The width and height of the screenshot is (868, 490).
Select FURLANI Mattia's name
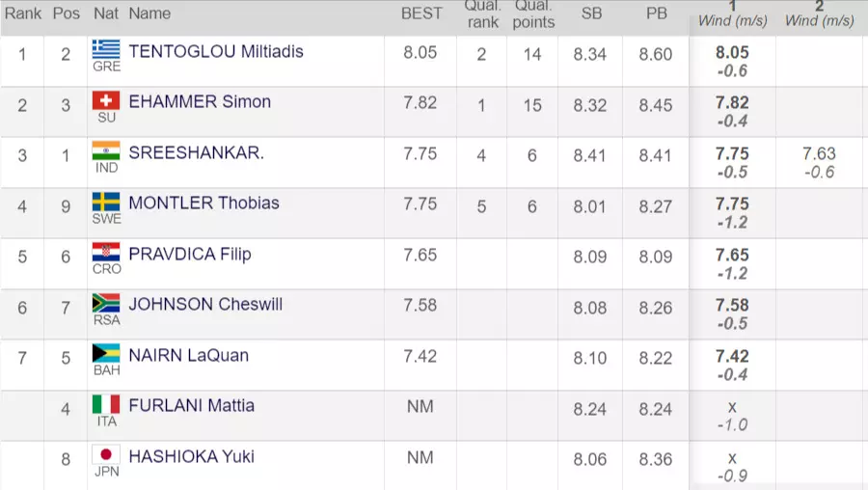pyautogui.click(x=191, y=405)
